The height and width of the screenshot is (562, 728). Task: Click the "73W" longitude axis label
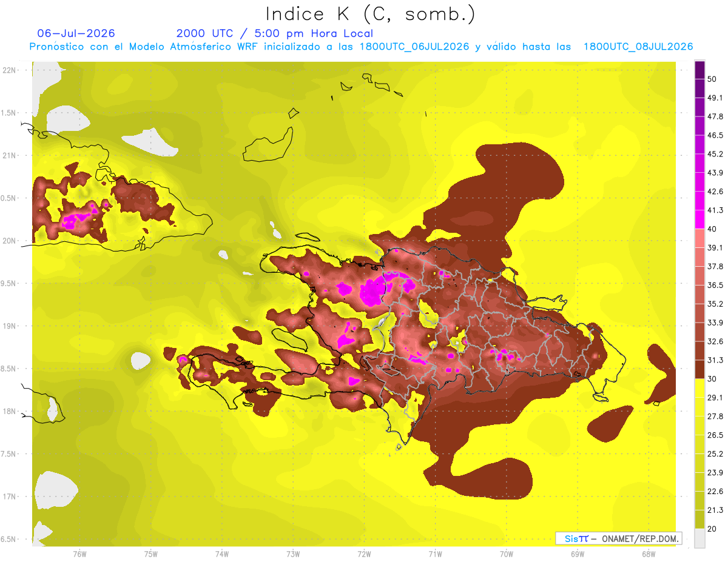(x=293, y=554)
